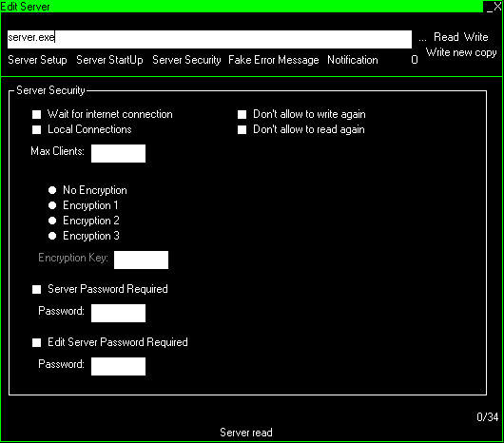Open the Server StartUp tab
This screenshot has width=504, height=443.
click(x=109, y=60)
